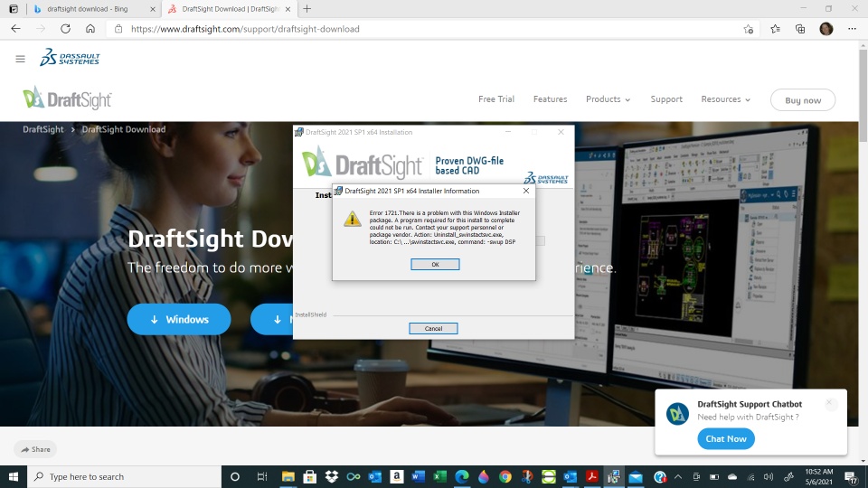Expand the Products dropdown menu
Image resolution: width=868 pixels, height=488 pixels.
pyautogui.click(x=608, y=99)
